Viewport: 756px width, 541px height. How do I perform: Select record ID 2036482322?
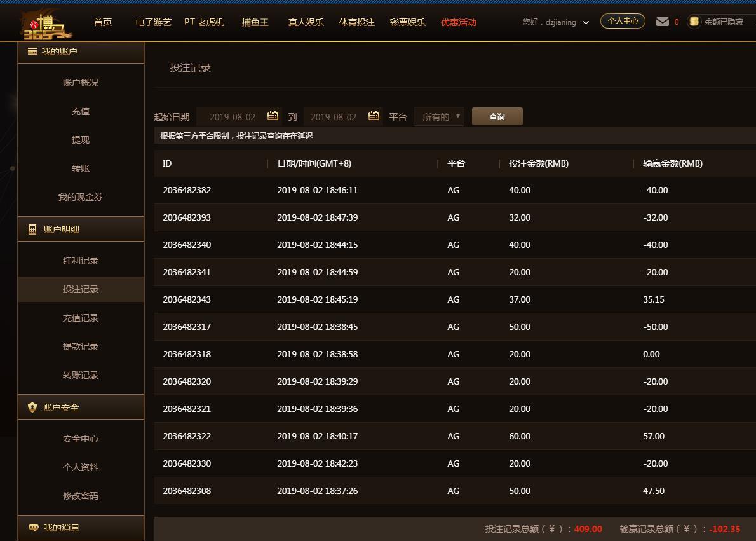tap(187, 436)
